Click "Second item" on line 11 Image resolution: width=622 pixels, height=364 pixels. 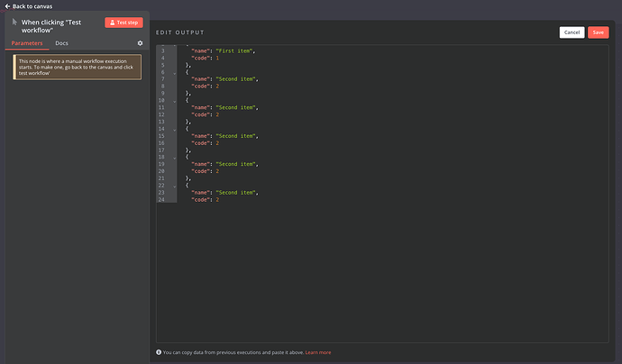[235, 108]
